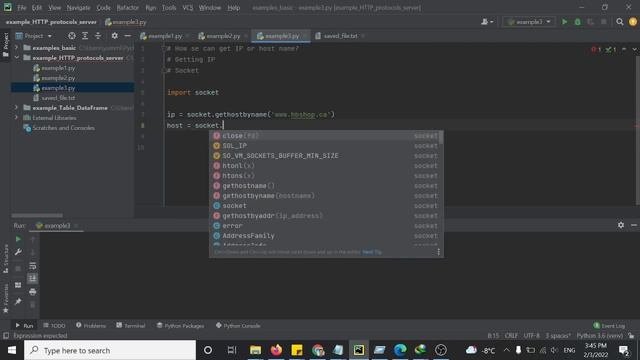Image resolution: width=640 pixels, height=360 pixels.
Task: Open the TODO tool window
Action: tap(54, 326)
